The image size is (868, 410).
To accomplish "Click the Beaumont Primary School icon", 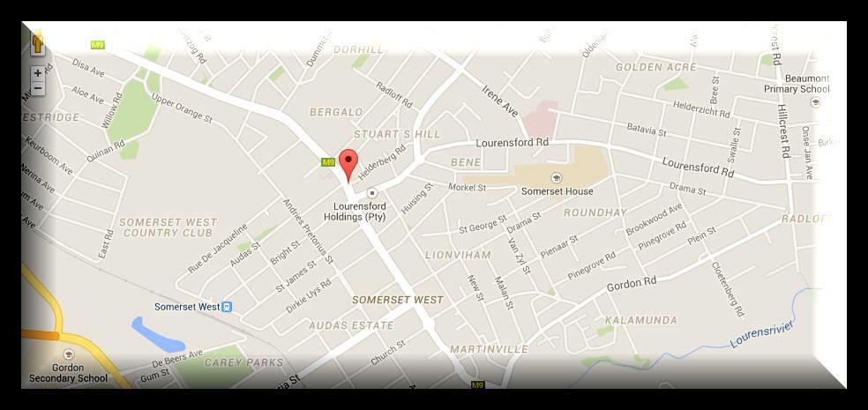I will pyautogui.click(x=815, y=101).
